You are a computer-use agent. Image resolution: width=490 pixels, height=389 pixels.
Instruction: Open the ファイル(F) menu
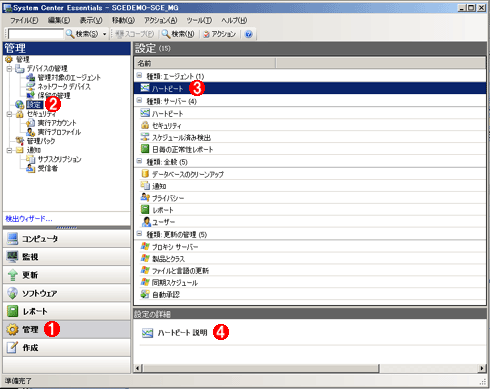coord(24,20)
